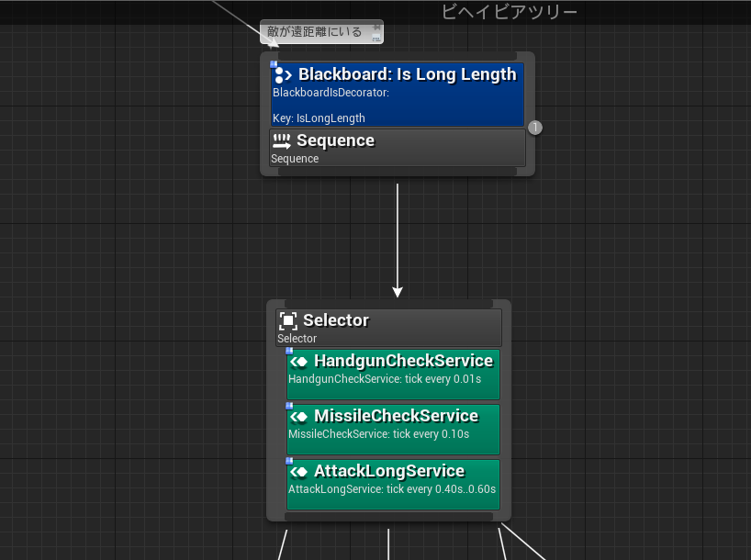
Task: Click the arrows icon on the Sequence node header
Action: (282, 140)
